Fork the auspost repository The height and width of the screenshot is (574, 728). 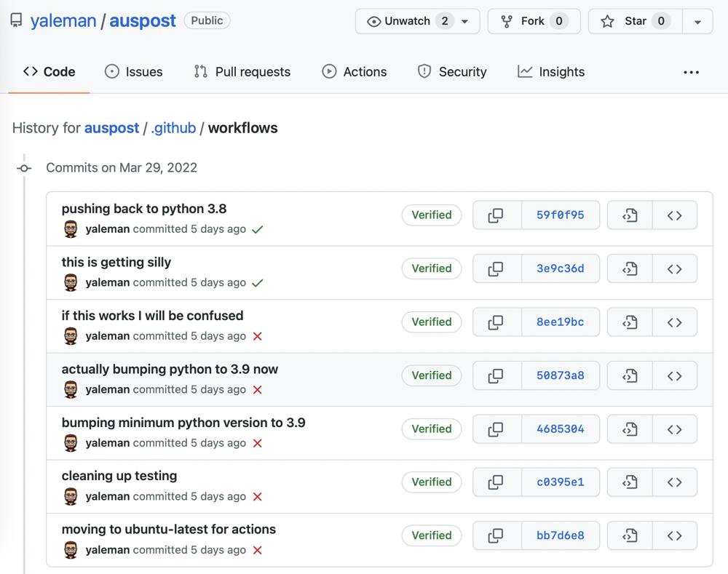tap(534, 21)
